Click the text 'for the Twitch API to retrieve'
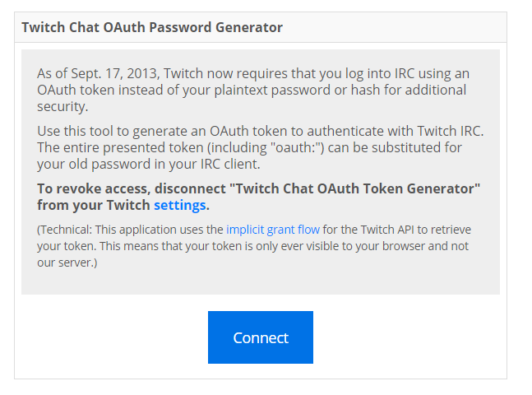 click(x=397, y=230)
